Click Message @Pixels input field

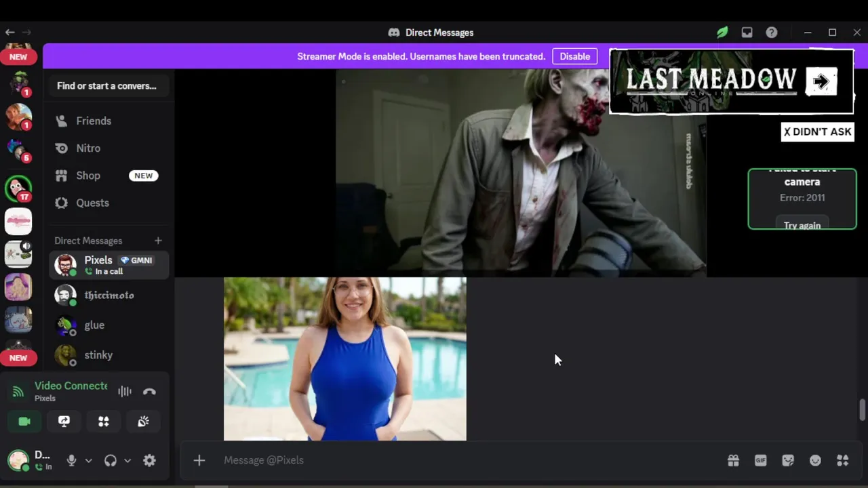[468, 460]
